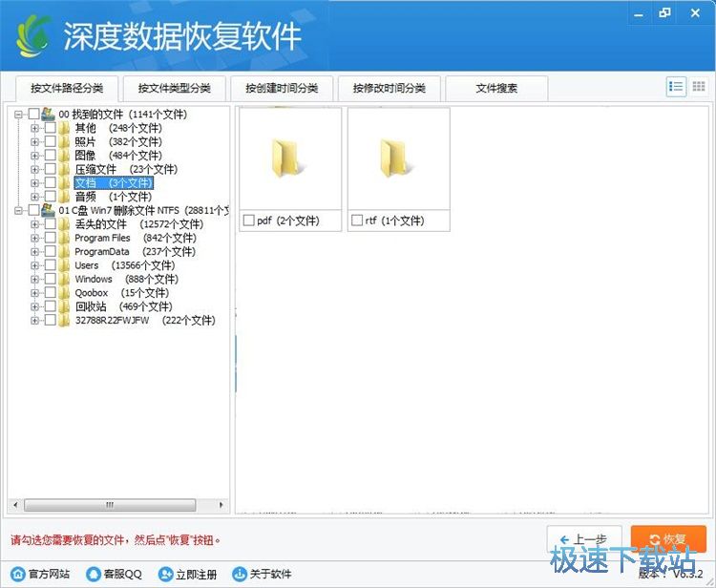Click the rtf folder thumbnail
716x588 pixels.
398,157
